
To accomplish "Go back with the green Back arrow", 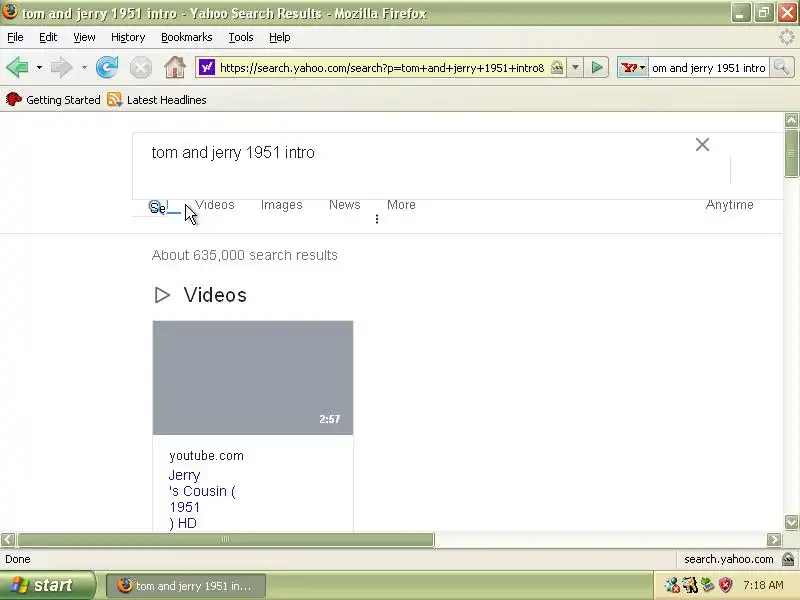I will click(17, 67).
